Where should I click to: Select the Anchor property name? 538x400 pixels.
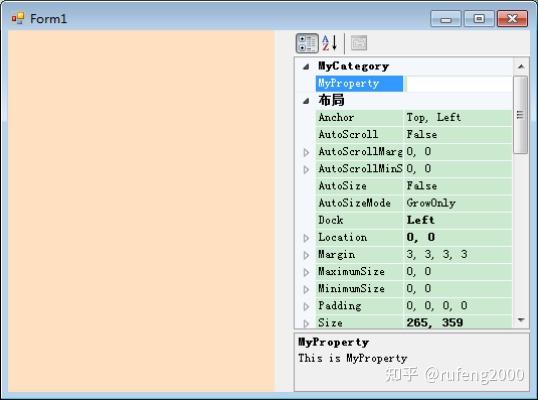pos(359,118)
